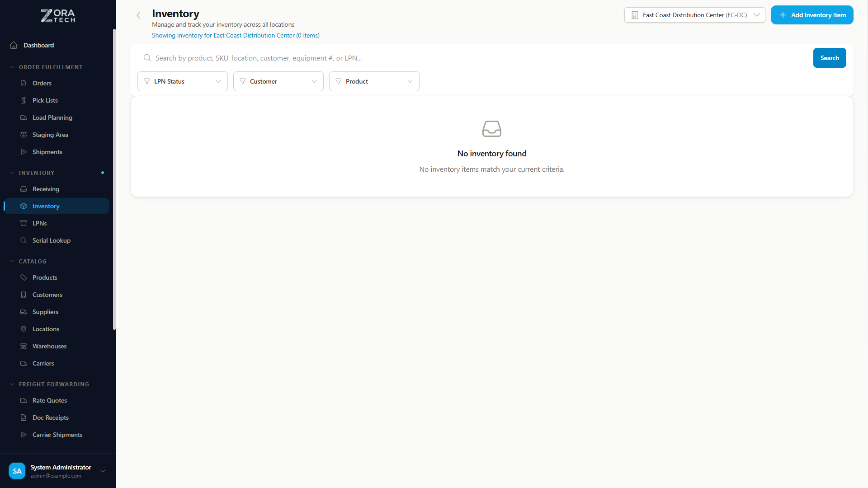The width and height of the screenshot is (868, 488).
Task: Click the SA user avatar
Action: (x=17, y=471)
